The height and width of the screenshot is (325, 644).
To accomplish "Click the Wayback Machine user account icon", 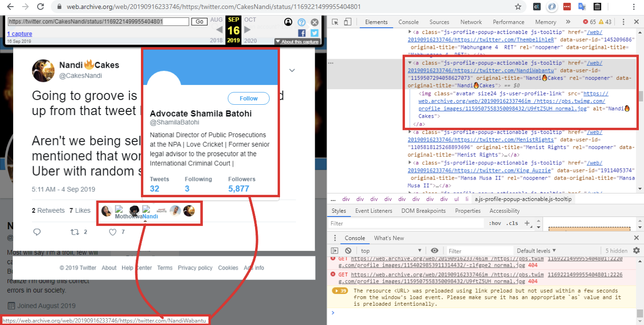I will click(288, 22).
